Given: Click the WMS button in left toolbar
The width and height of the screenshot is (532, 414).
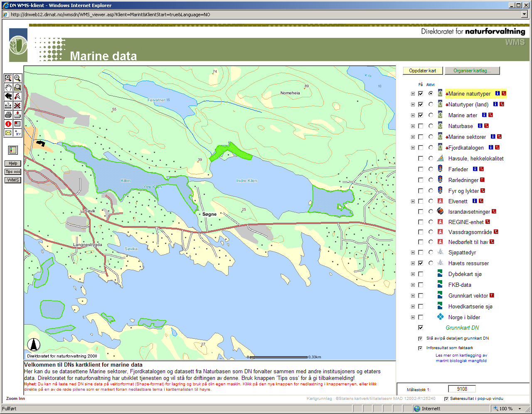Looking at the screenshot, I should [13, 180].
